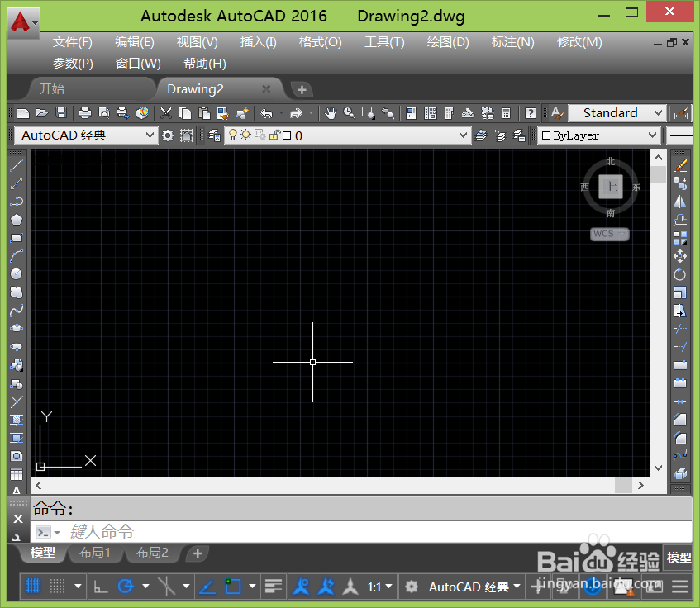Image resolution: width=700 pixels, height=608 pixels.
Task: Click the Pan hand icon
Action: tap(331, 113)
